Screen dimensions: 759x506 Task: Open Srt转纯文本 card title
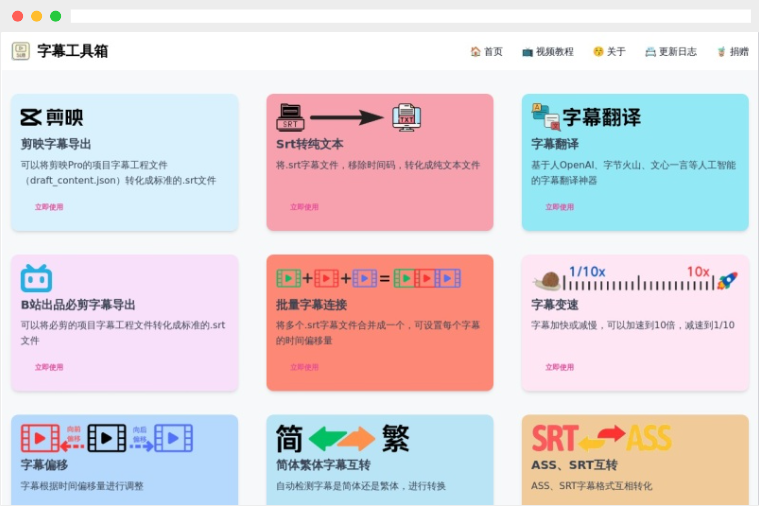coord(310,144)
